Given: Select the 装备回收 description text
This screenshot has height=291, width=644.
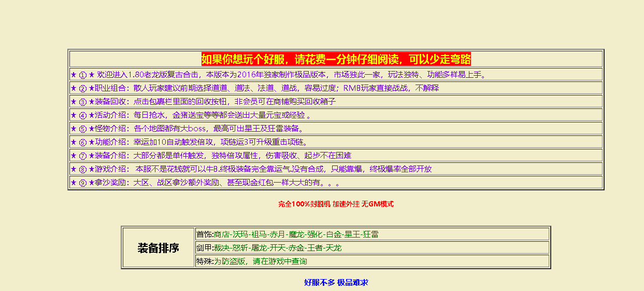Looking at the screenshot, I should tap(234, 102).
